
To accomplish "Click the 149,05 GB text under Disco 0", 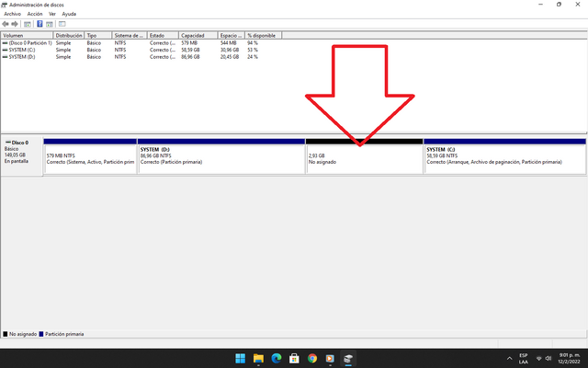I will point(15,155).
